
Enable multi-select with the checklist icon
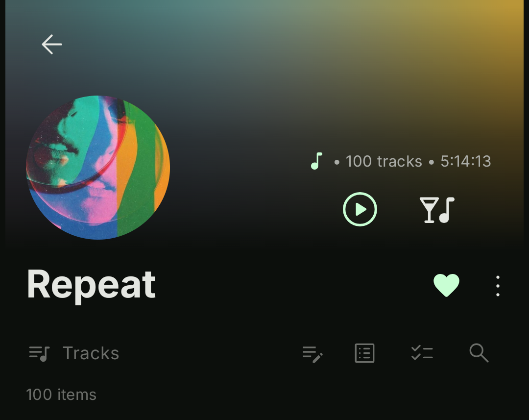click(422, 353)
